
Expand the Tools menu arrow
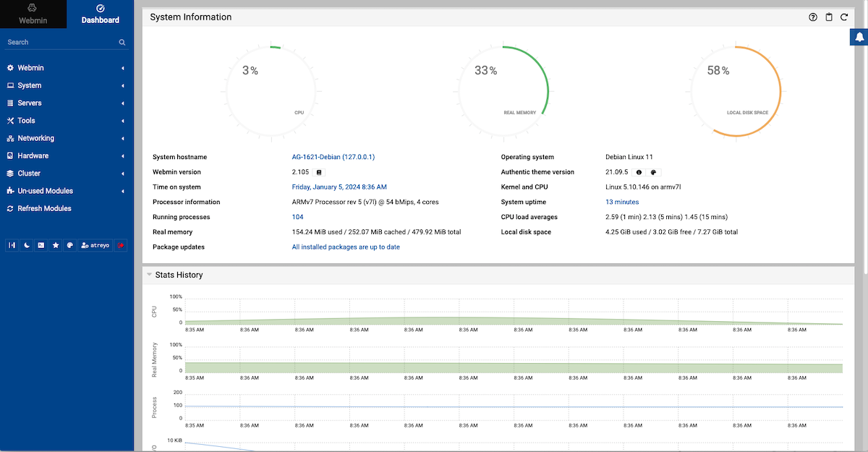coord(123,121)
